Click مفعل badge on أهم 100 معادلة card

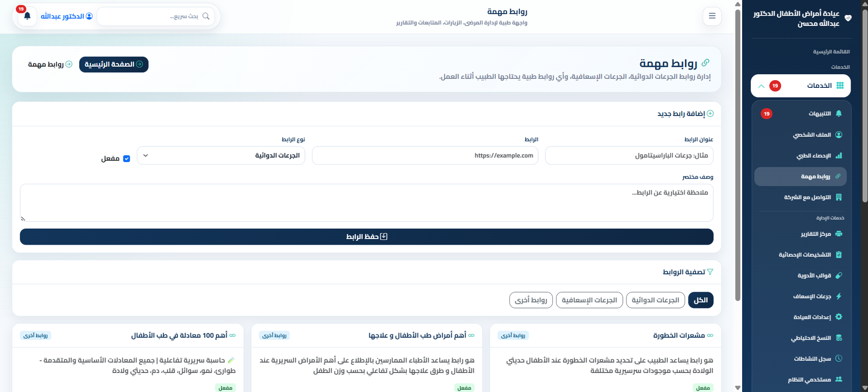[x=226, y=387]
